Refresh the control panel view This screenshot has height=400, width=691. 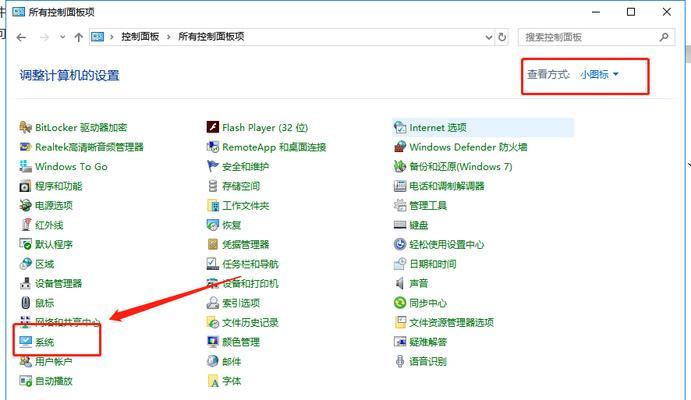point(502,37)
